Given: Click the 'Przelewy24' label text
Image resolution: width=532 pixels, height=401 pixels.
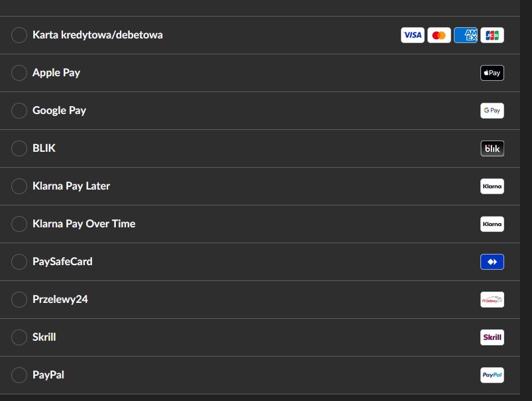Looking at the screenshot, I should click(60, 300).
